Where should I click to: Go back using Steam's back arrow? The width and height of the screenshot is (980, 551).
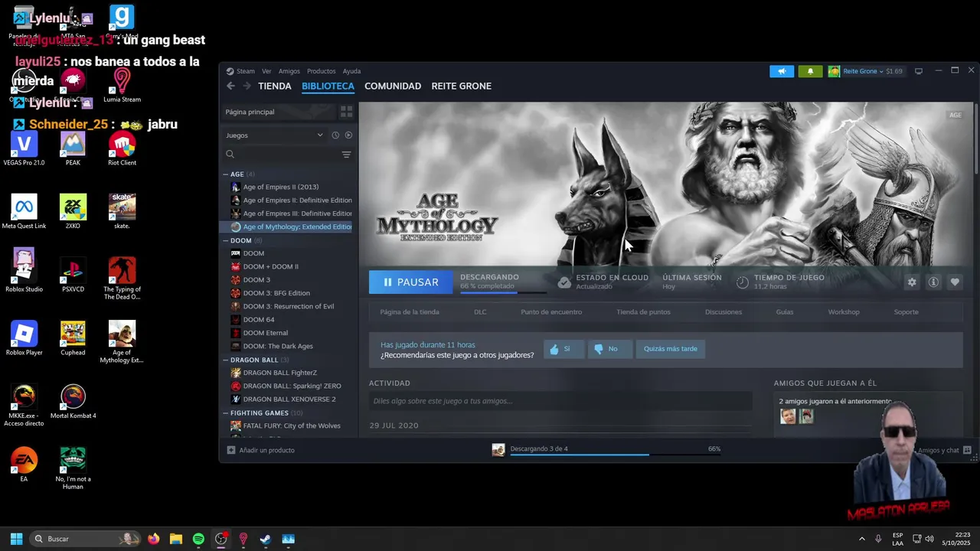coord(230,86)
